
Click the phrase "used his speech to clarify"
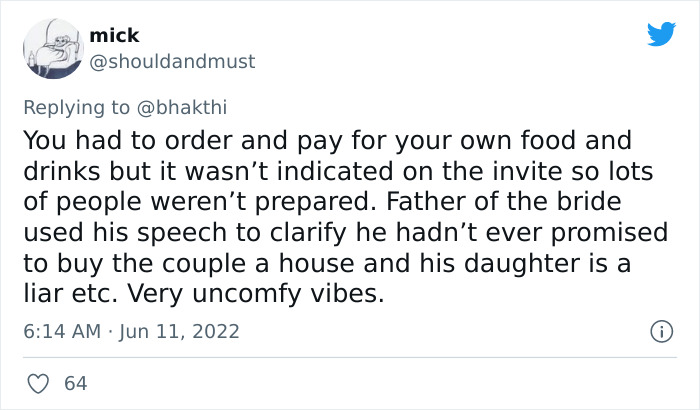185,233
